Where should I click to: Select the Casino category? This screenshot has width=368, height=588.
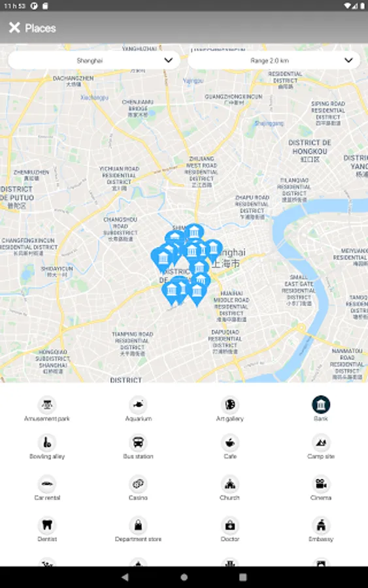138,483
